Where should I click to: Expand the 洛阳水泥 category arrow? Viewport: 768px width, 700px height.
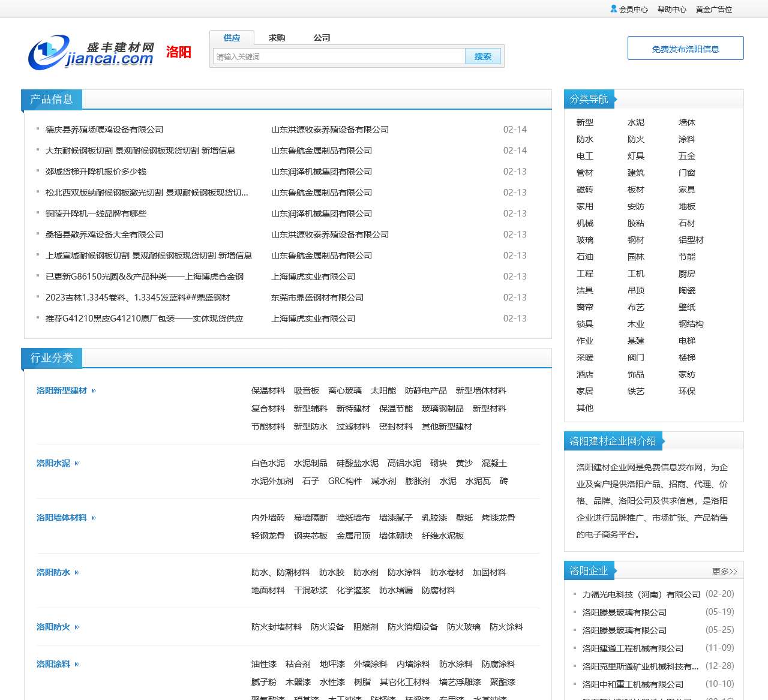[77, 463]
